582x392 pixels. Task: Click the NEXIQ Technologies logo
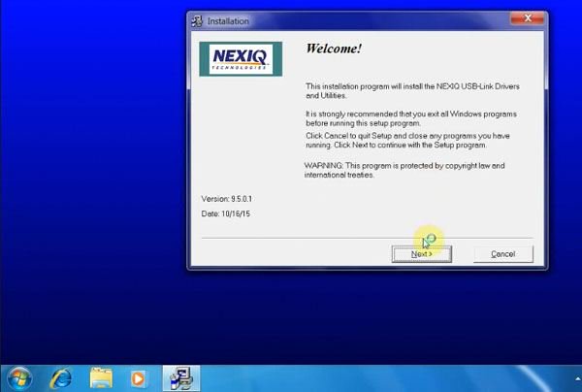[x=241, y=59]
